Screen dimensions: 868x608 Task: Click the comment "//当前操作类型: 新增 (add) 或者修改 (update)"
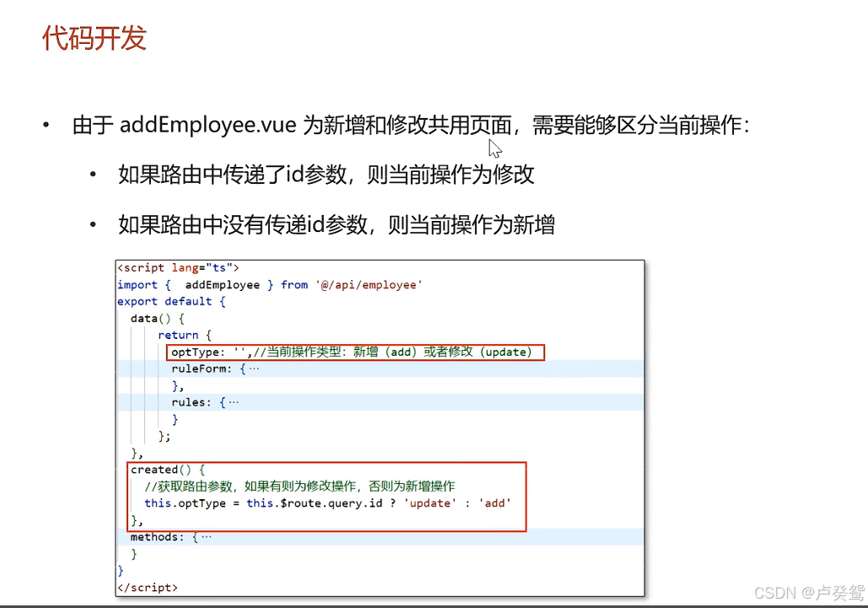pos(392,352)
